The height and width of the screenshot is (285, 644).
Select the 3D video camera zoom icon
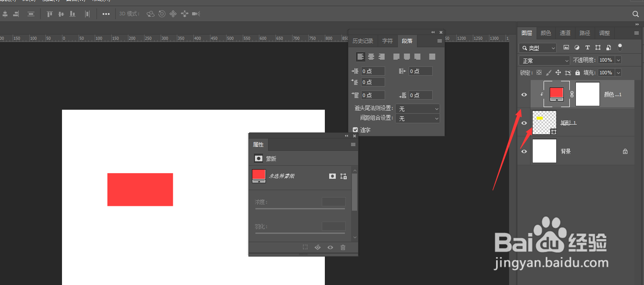coord(196,14)
